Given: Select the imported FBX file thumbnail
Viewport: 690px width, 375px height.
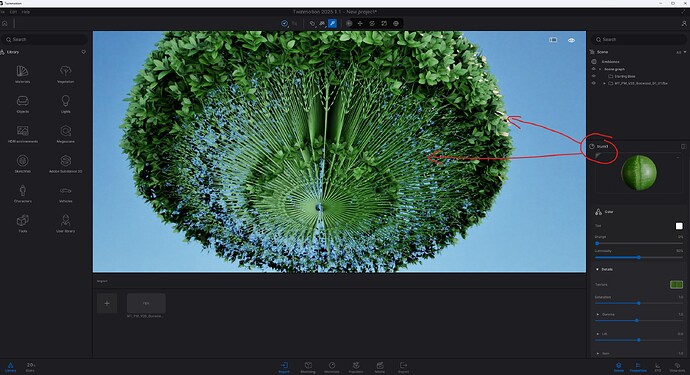Looking at the screenshot, I should pos(146,303).
